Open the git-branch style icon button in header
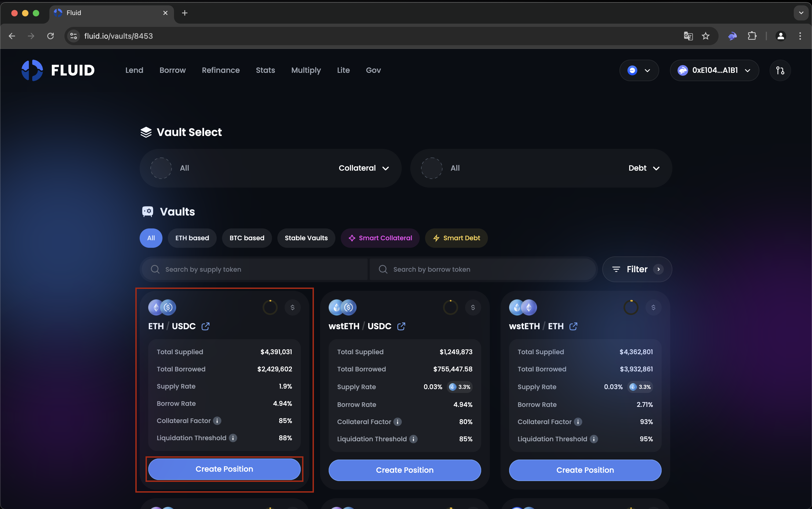812x509 pixels. (x=780, y=70)
